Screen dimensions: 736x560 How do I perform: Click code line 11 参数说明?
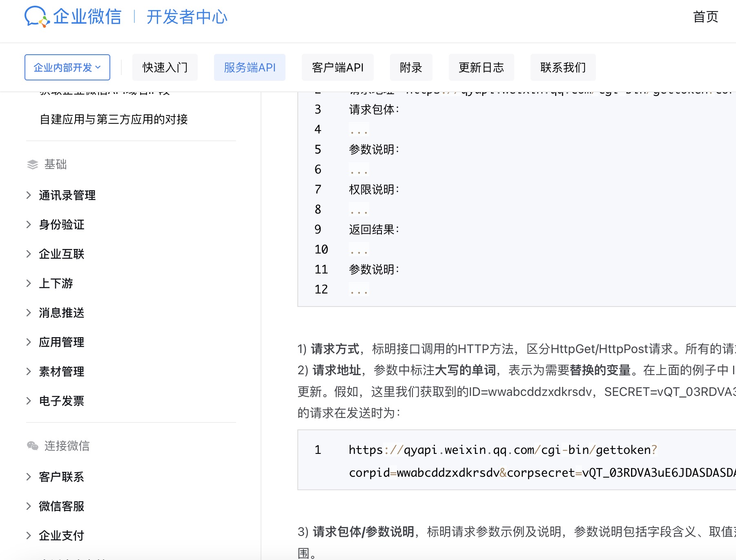pyautogui.click(x=374, y=269)
